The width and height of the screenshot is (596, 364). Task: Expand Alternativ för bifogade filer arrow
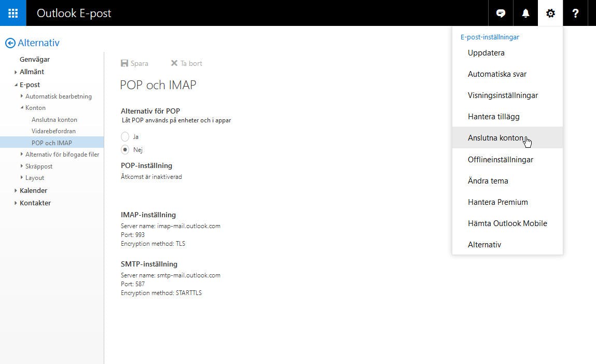tap(22, 154)
